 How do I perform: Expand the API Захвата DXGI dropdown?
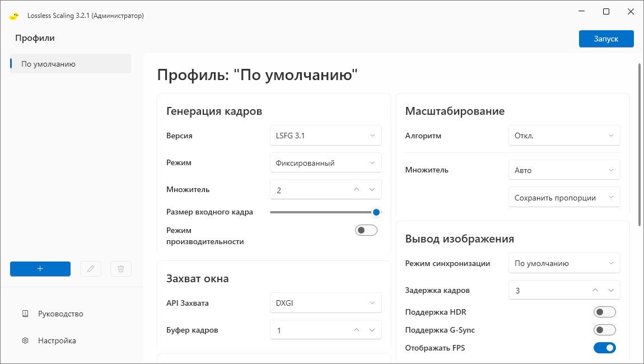click(x=325, y=302)
